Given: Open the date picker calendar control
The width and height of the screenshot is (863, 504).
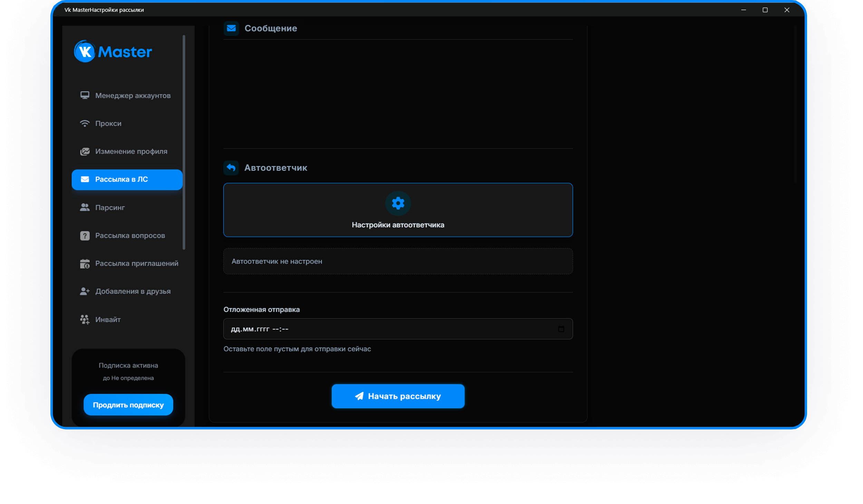Looking at the screenshot, I should coord(561,329).
